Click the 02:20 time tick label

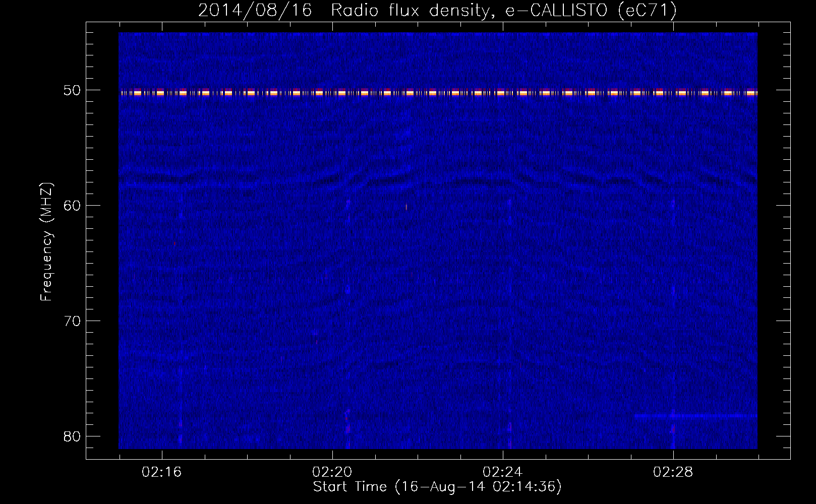332,472
